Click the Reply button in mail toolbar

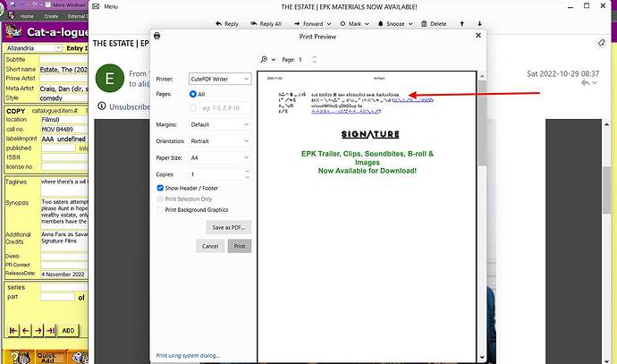pyautogui.click(x=226, y=24)
